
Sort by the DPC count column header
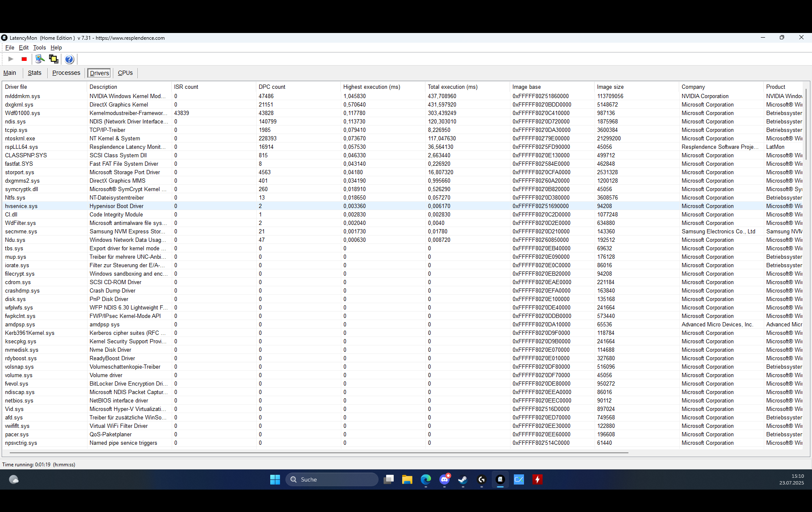[x=272, y=87]
